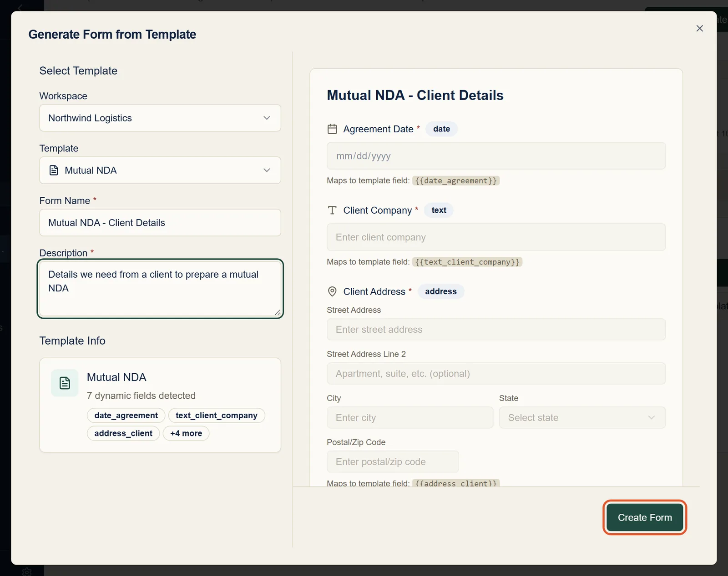Image resolution: width=728 pixels, height=576 pixels.
Task: Click into the Description text area
Action: pyautogui.click(x=160, y=289)
